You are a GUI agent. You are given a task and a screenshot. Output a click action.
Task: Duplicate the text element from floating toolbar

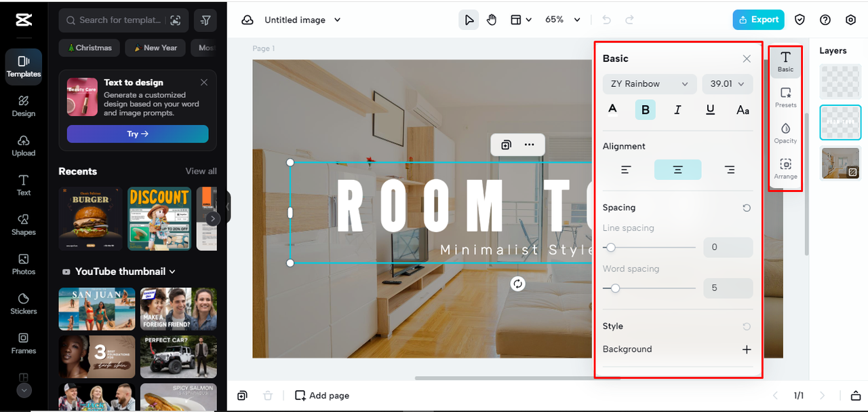(x=506, y=145)
